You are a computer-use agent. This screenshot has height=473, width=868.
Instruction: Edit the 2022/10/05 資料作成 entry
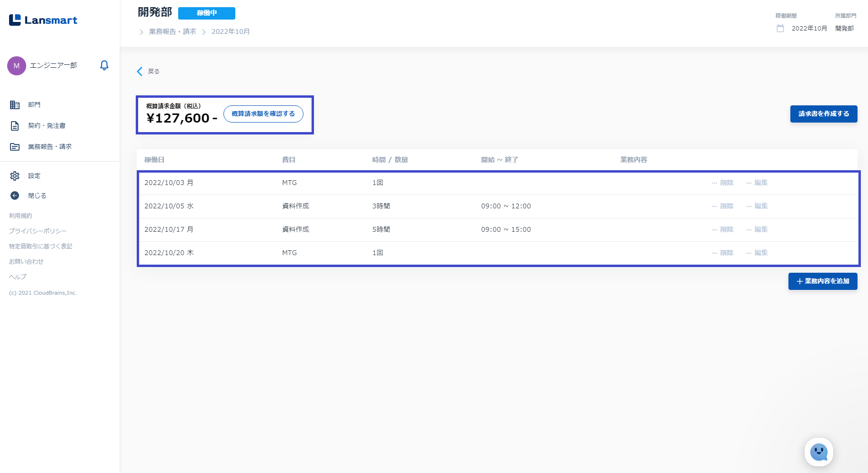757,206
